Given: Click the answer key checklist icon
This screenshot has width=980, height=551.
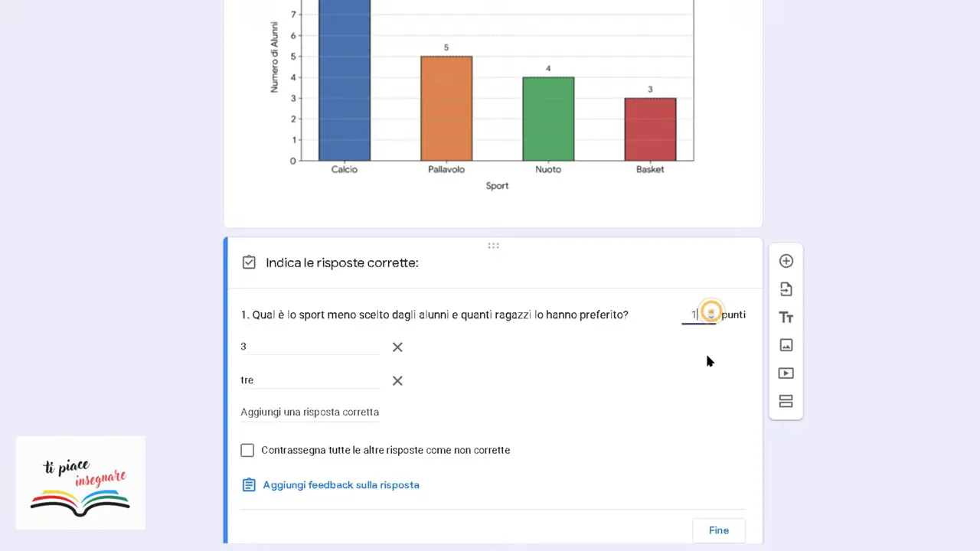Looking at the screenshot, I should click(249, 262).
